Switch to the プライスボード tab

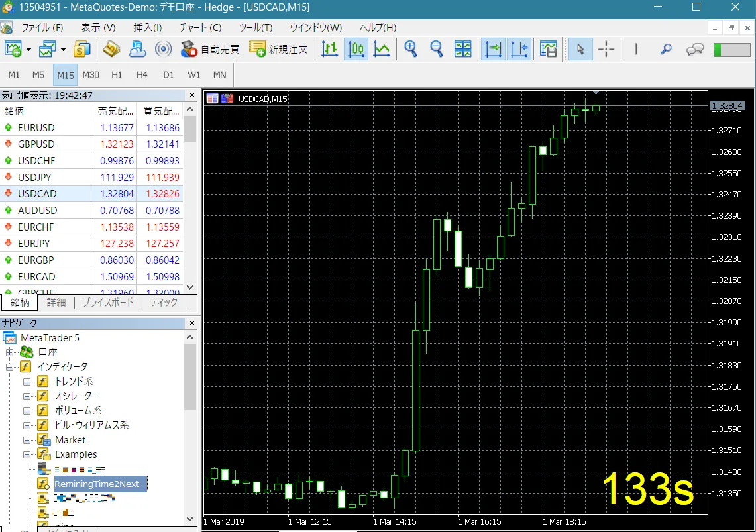click(108, 303)
